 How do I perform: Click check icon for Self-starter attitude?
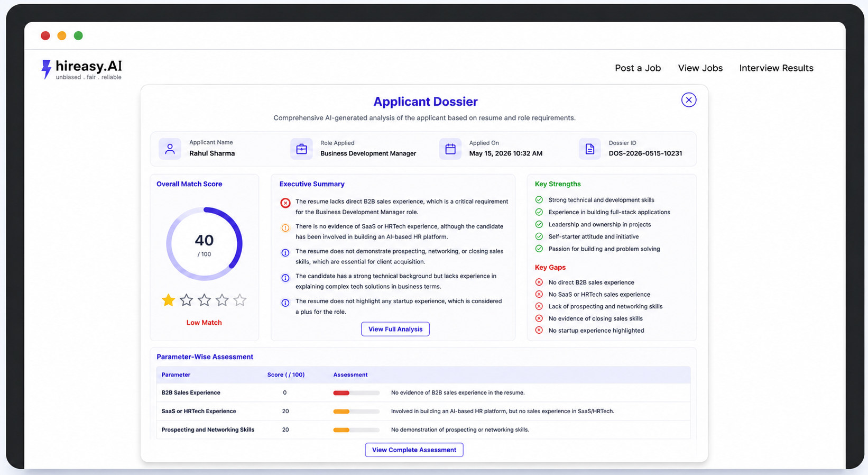coord(539,236)
